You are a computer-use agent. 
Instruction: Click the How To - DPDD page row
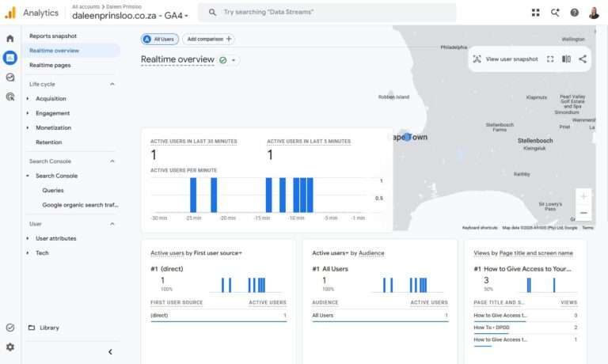pyautogui.click(x=526, y=328)
